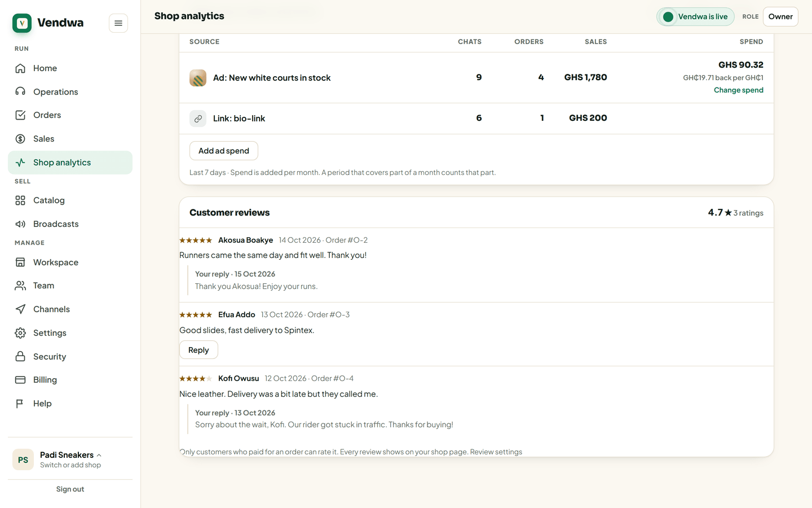This screenshot has height=508, width=812.
Task: Open Channels via its paper plane icon
Action: click(x=20, y=309)
